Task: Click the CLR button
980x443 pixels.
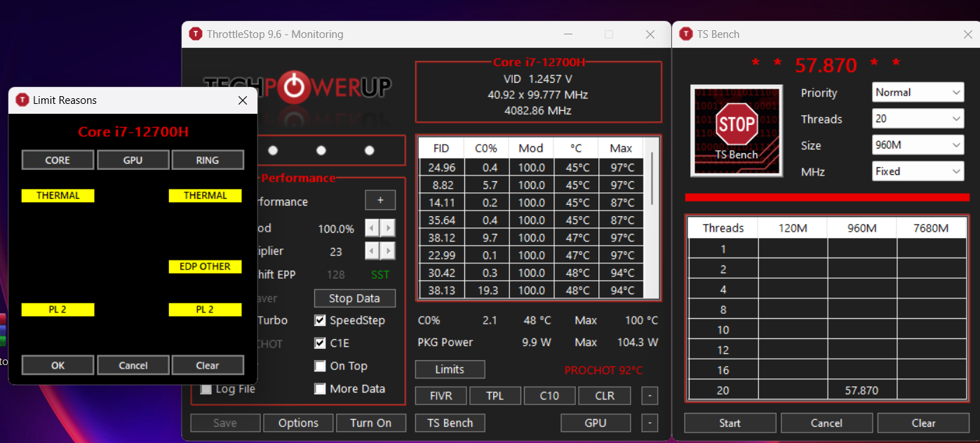Action: click(605, 396)
